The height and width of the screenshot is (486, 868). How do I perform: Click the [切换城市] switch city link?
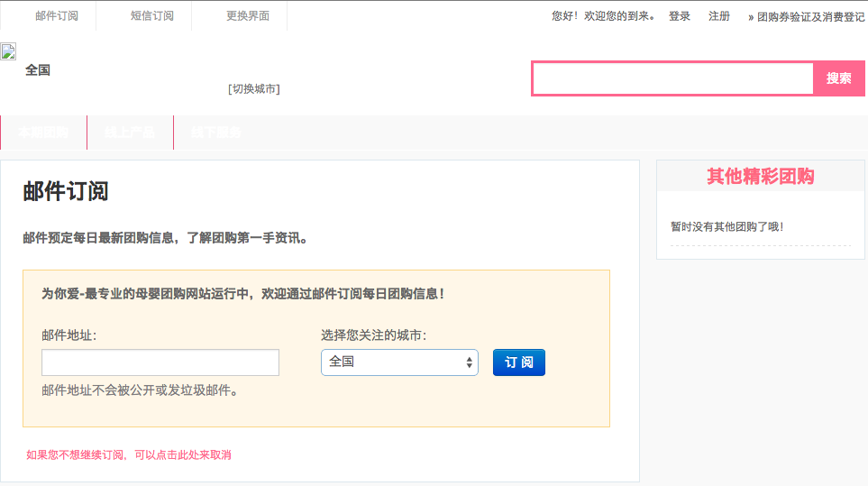point(254,89)
